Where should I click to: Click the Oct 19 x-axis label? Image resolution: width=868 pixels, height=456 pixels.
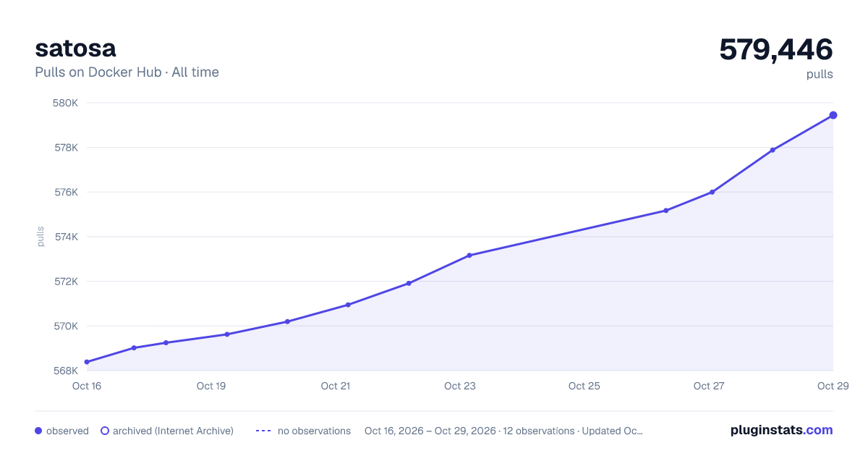click(211, 386)
